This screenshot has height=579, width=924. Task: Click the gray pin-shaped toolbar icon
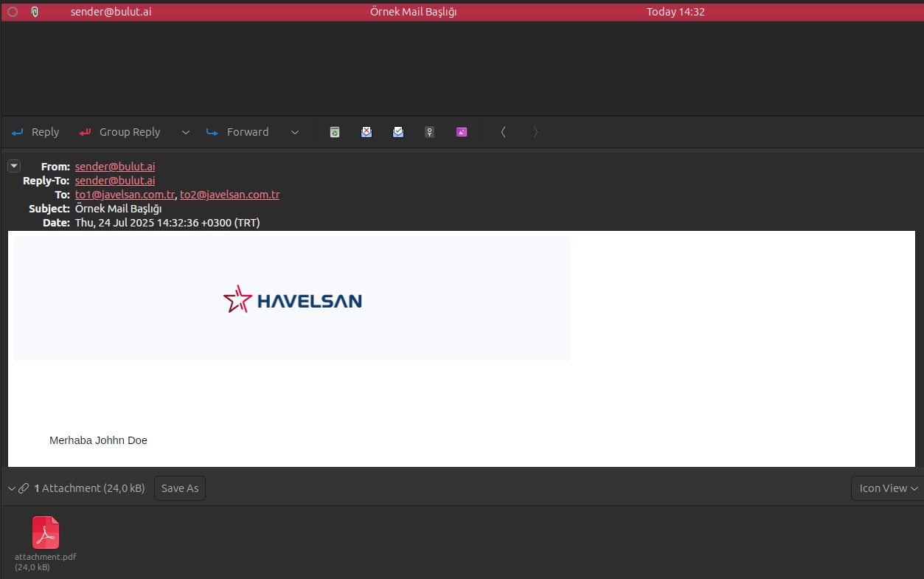tap(429, 132)
